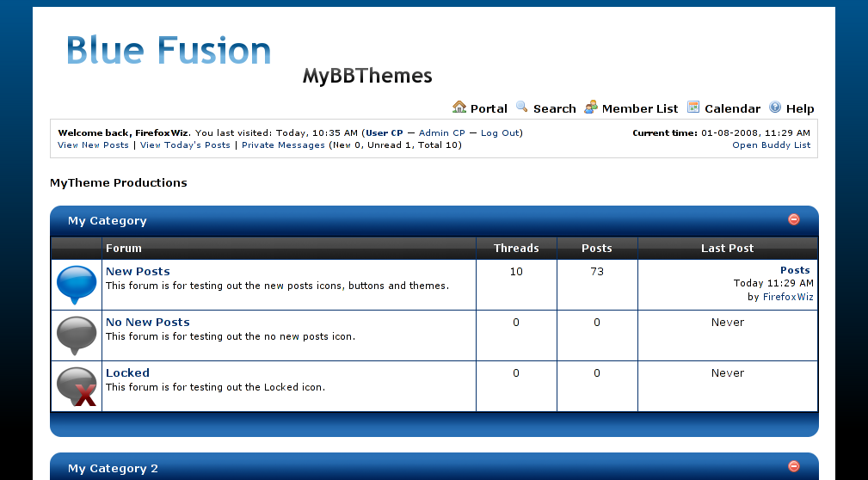868x480 pixels.
Task: Go to User CP
Action: [x=385, y=132]
